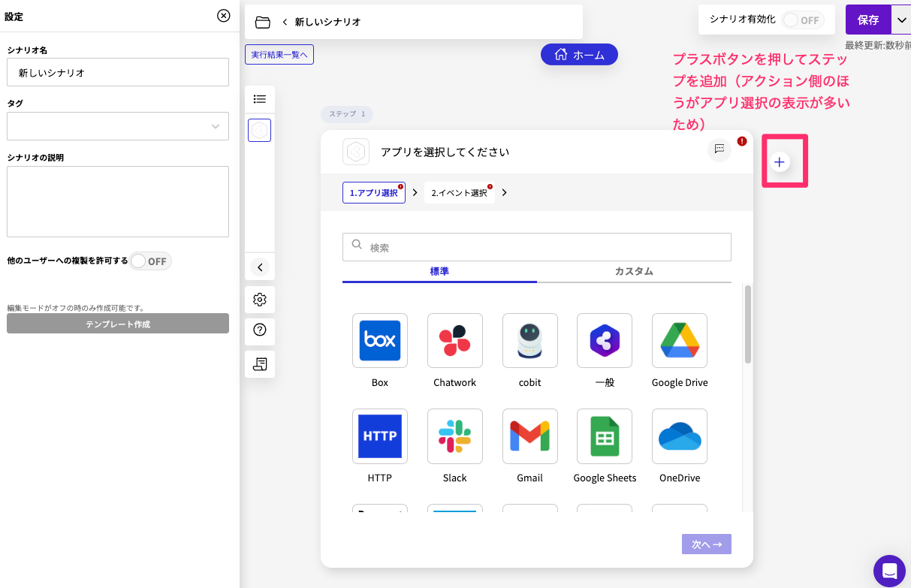Pick the Slack app icon

pyautogui.click(x=455, y=436)
